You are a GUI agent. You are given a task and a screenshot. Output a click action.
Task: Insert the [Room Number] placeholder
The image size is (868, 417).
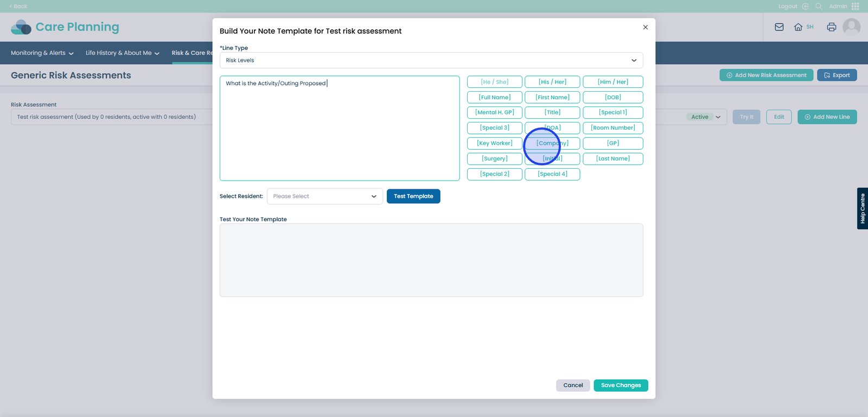[x=613, y=128]
